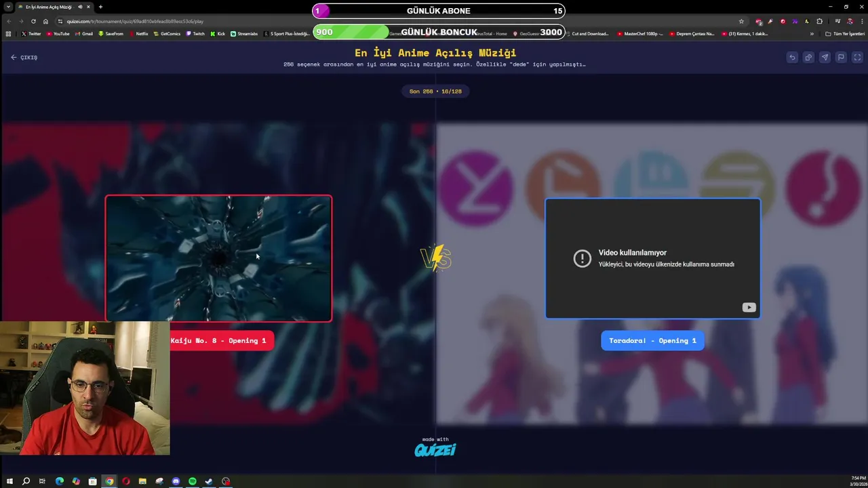The width and height of the screenshot is (868, 488).
Task: Expand hidden bookmarks chevron
Action: 812,34
